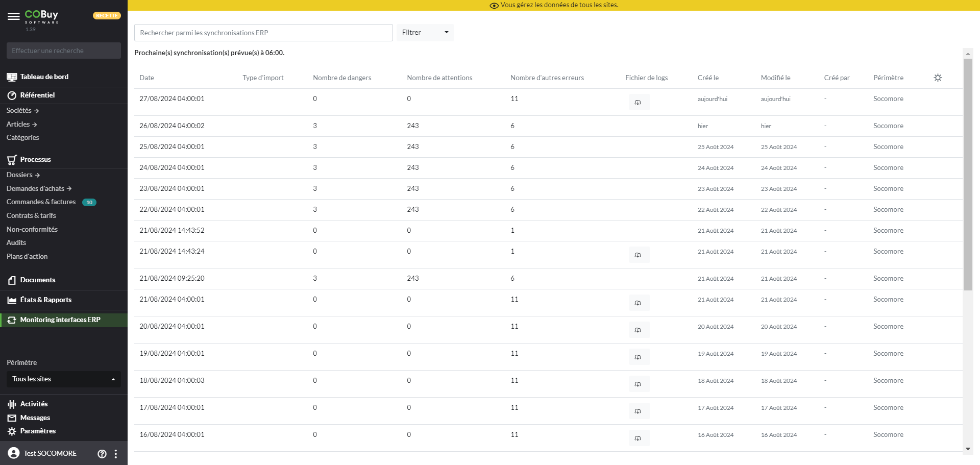This screenshot has height=465, width=980.
Task: Download log file for 27/08/2024 sync
Action: pyautogui.click(x=638, y=103)
